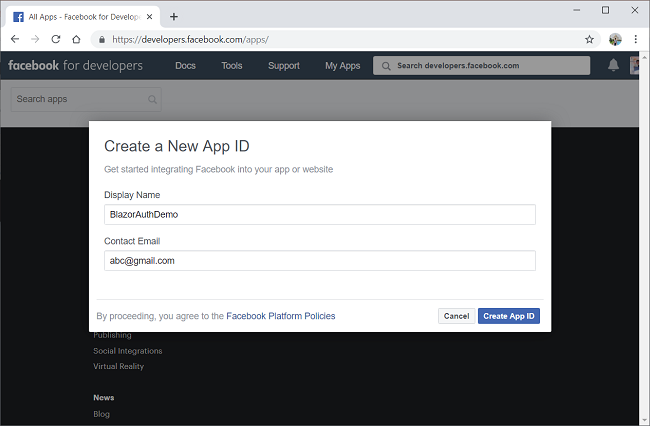Open the Support menu

(x=283, y=66)
